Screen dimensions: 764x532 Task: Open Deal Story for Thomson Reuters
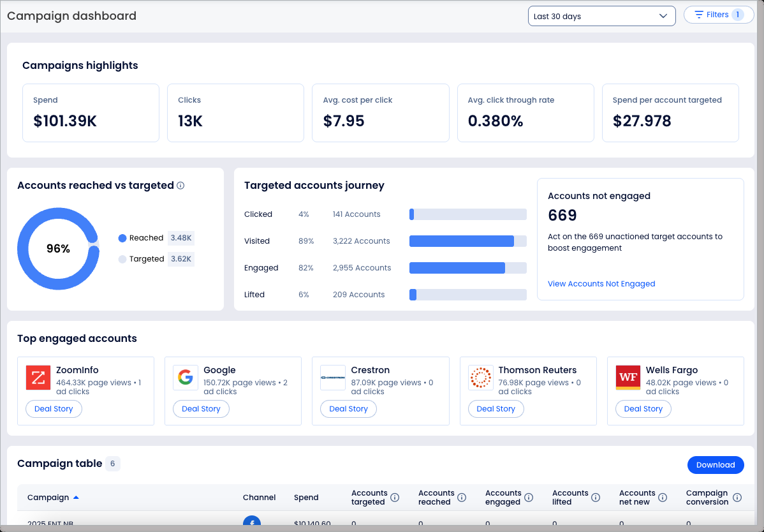[496, 409]
